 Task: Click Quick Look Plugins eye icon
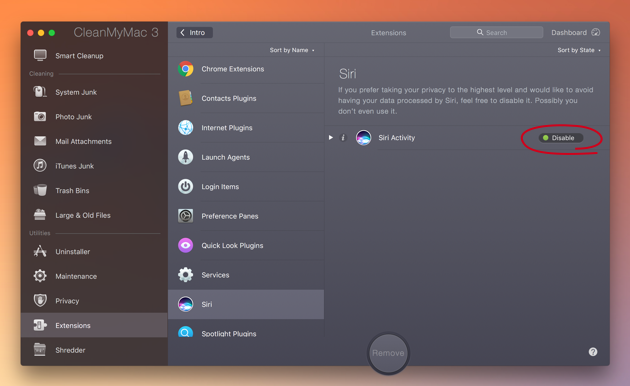click(x=185, y=245)
